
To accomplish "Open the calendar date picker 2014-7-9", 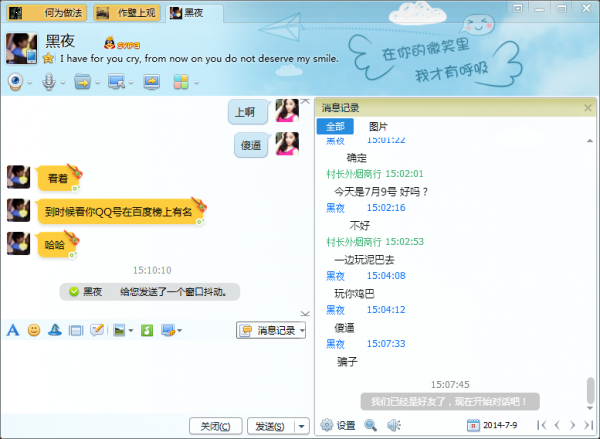I will tap(492, 425).
